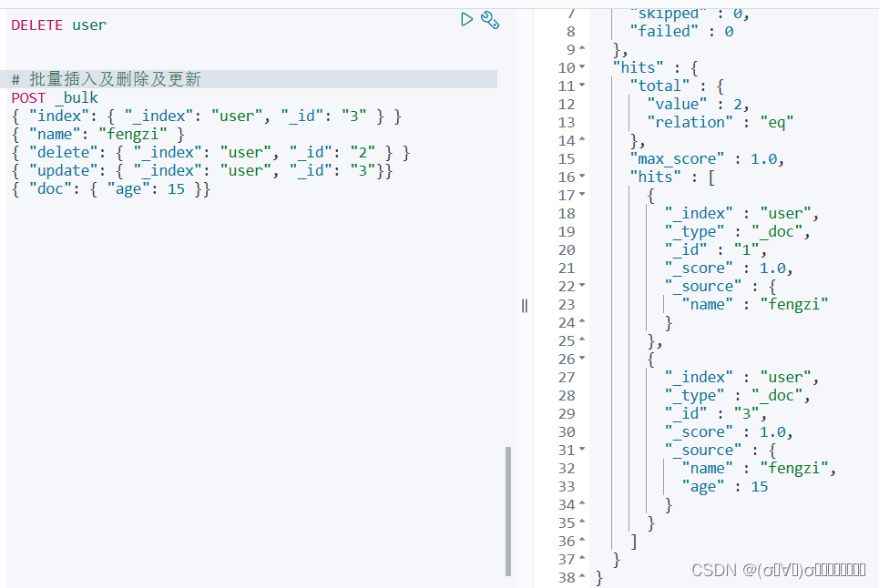
Task: Click the fold marker at line 9
Action: (582, 49)
